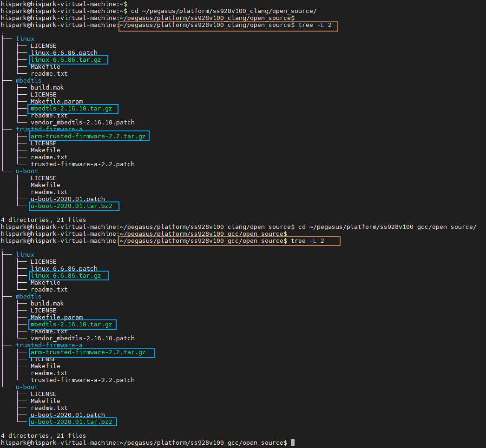The width and height of the screenshot is (486, 448).
Task: Select u-boot-2020.01.patch in the gcc listing
Action: point(67,415)
